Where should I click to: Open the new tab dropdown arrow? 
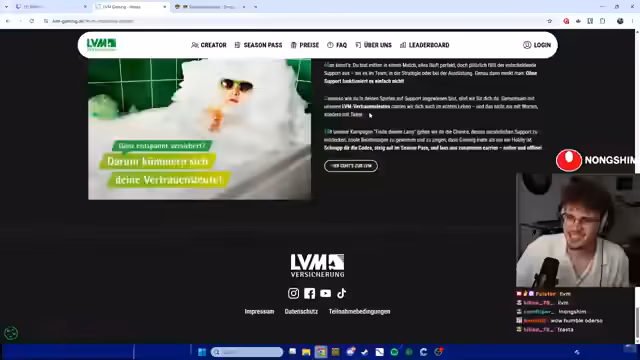(256, 7)
